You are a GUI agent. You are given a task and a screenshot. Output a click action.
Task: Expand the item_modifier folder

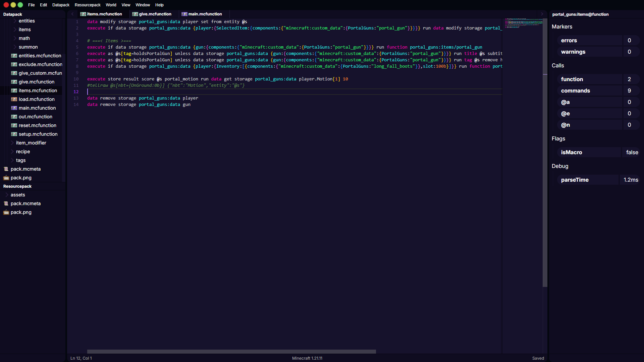click(x=12, y=143)
